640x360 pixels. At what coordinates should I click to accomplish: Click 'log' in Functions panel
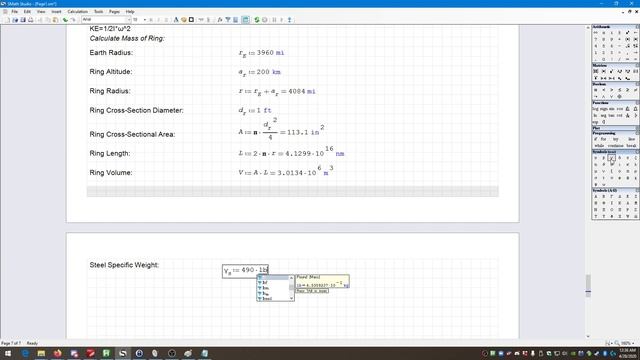click(x=596, y=109)
